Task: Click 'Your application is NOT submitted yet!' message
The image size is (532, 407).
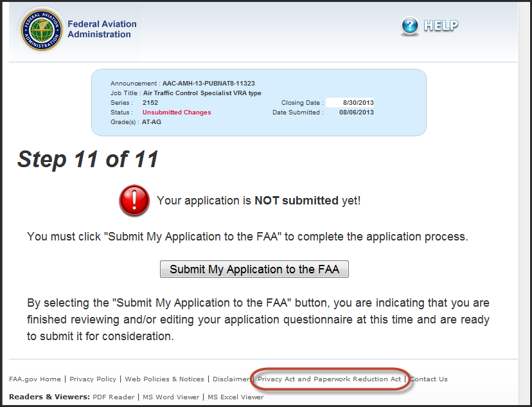Action: click(258, 201)
